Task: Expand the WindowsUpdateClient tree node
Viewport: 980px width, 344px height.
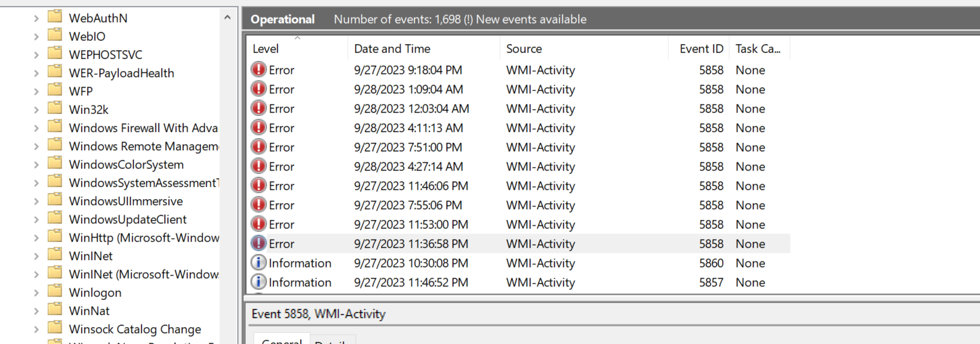Action: pyautogui.click(x=36, y=219)
